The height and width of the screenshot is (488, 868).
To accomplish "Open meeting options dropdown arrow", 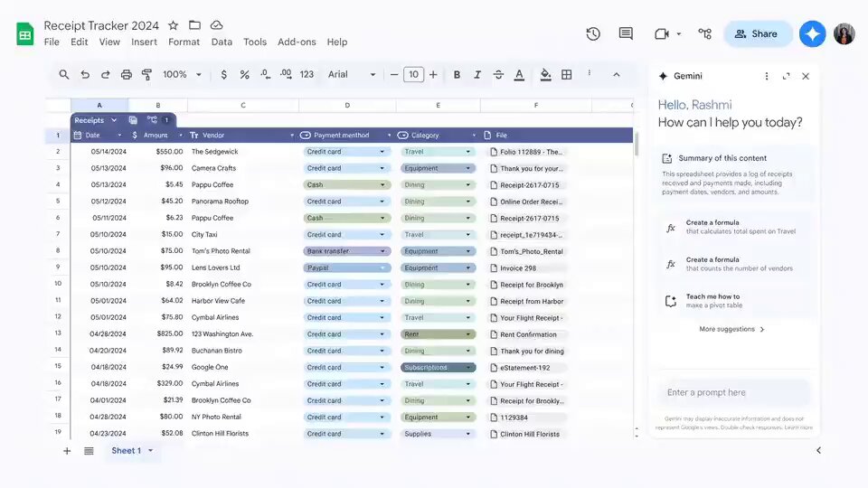I will click(x=679, y=33).
